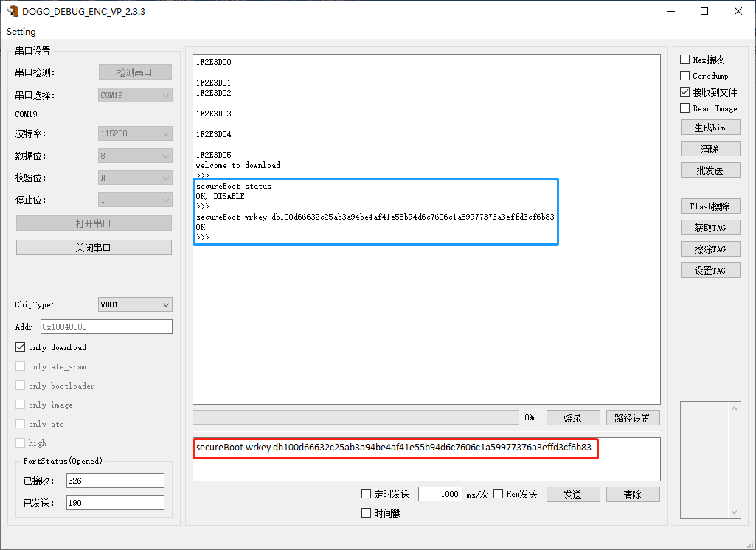This screenshot has width=756, height=550.
Task: Toggle the only download checkbox
Action: [20, 347]
